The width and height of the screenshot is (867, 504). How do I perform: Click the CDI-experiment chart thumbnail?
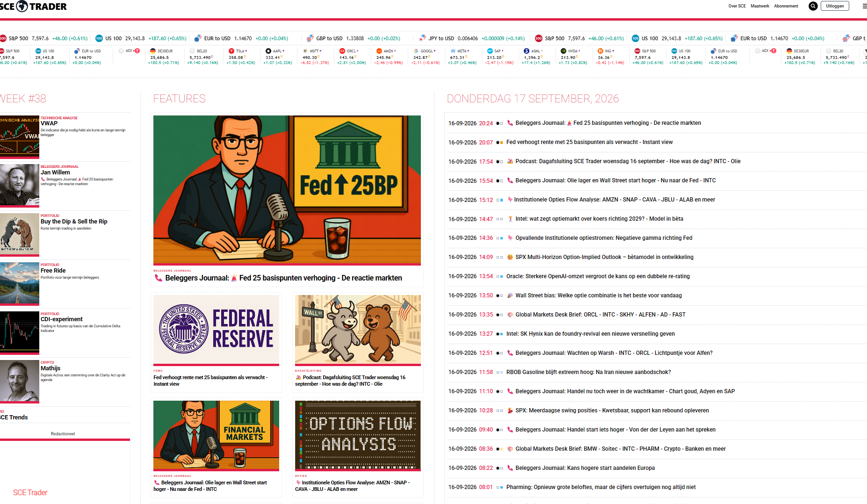pos(20,332)
